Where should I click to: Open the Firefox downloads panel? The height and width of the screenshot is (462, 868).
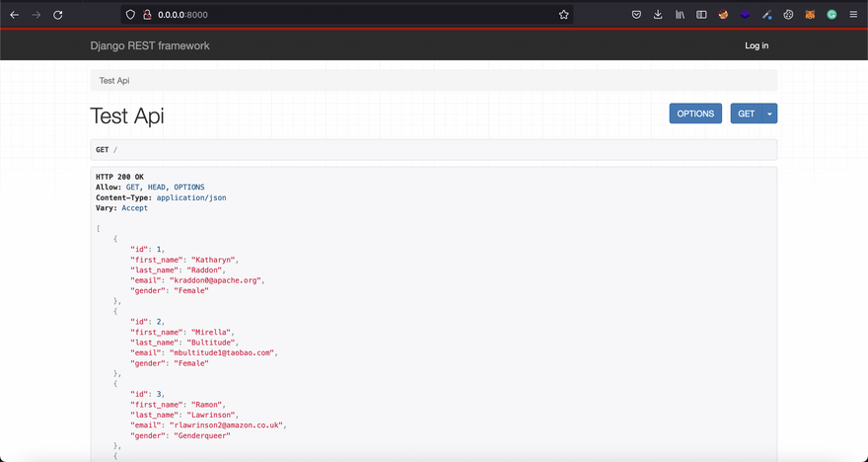tap(658, 15)
